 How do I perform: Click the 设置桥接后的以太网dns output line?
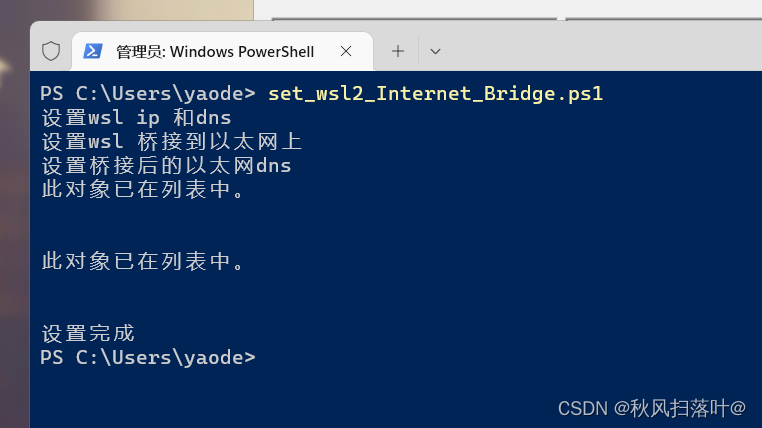point(166,166)
